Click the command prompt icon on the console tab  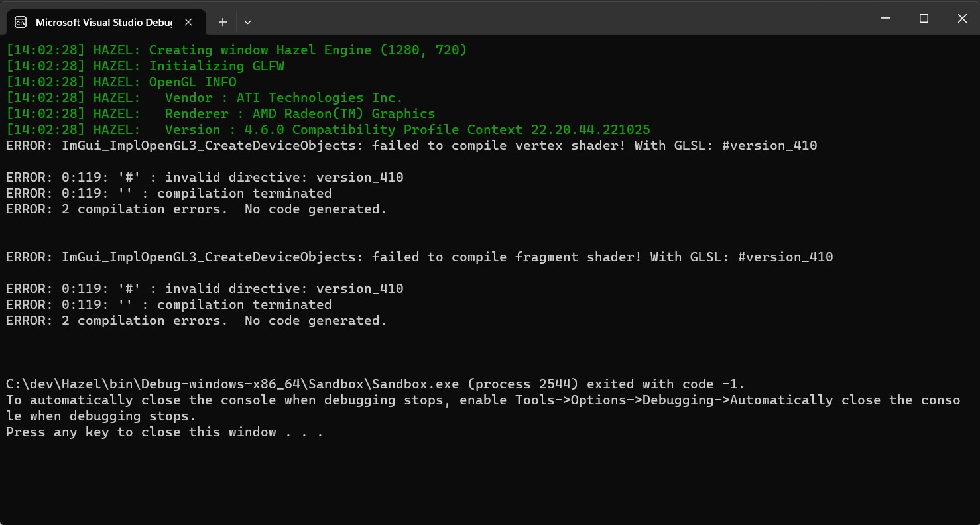coord(20,22)
